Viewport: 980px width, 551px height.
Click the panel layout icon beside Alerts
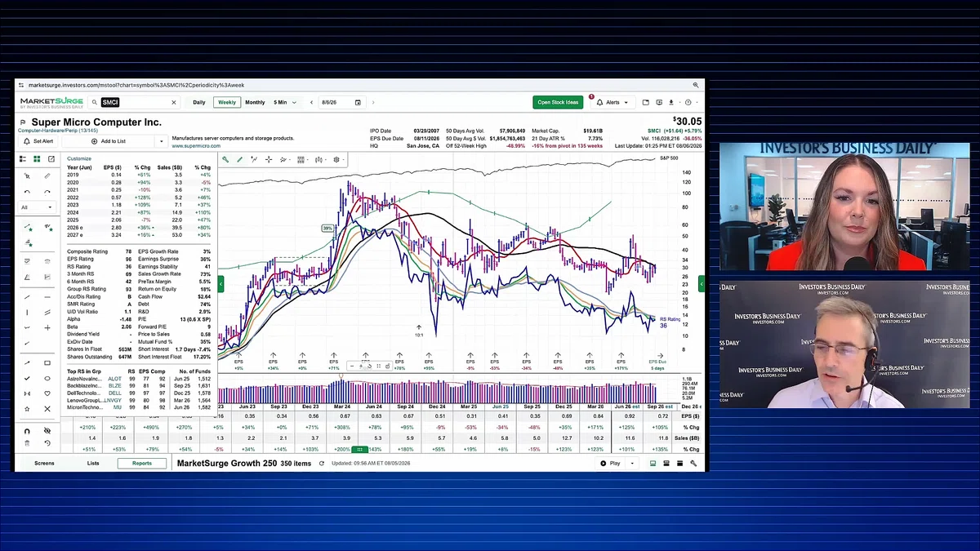coord(645,103)
